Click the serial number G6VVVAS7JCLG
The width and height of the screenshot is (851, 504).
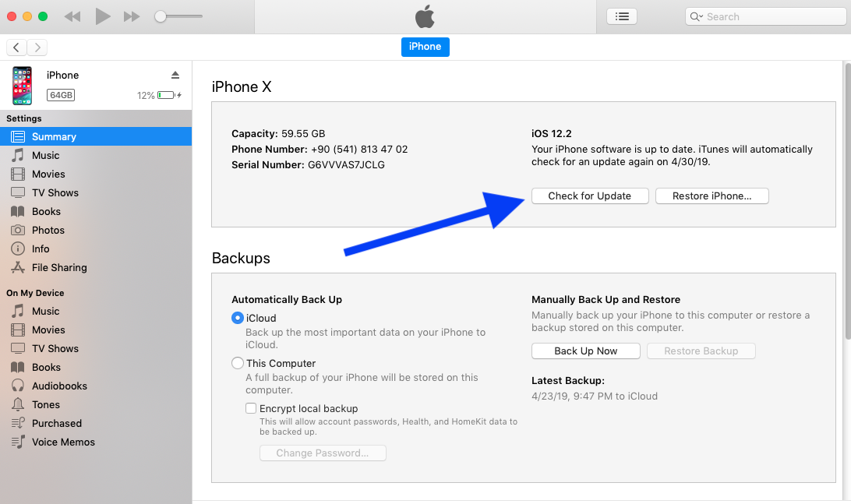346,165
